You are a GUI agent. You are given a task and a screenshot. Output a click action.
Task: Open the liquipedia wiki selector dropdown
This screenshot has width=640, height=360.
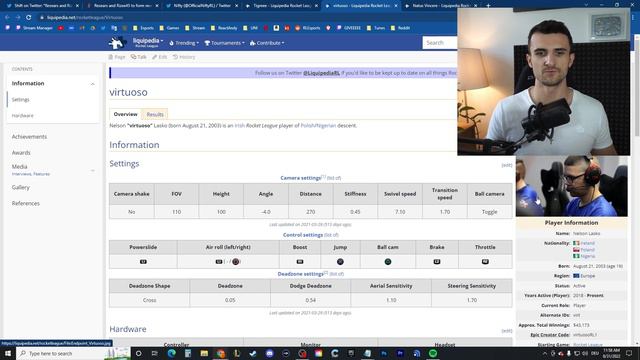tap(148, 42)
